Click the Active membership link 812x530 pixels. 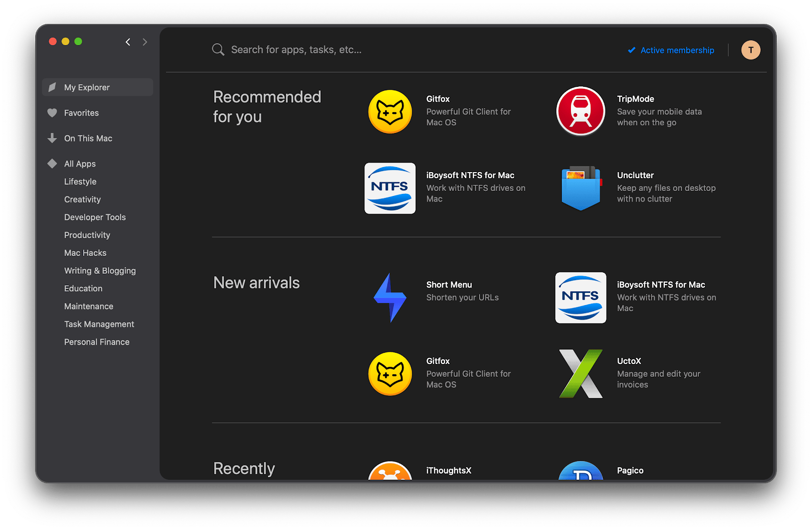point(677,50)
